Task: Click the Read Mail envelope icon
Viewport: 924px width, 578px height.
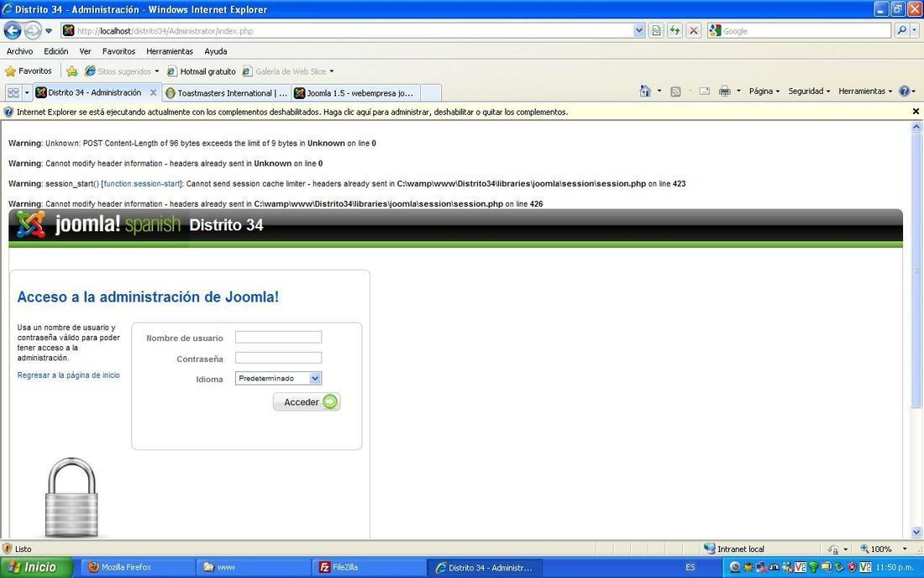Action: point(704,92)
